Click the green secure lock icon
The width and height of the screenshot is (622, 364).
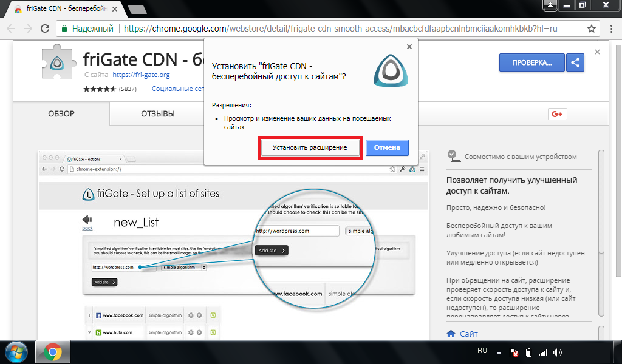pos(64,28)
